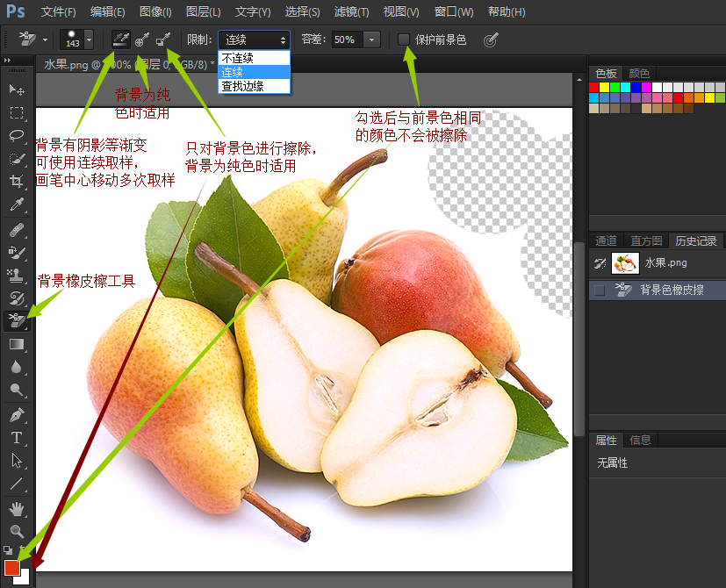Reset default foreground and background colors

click(x=8, y=550)
